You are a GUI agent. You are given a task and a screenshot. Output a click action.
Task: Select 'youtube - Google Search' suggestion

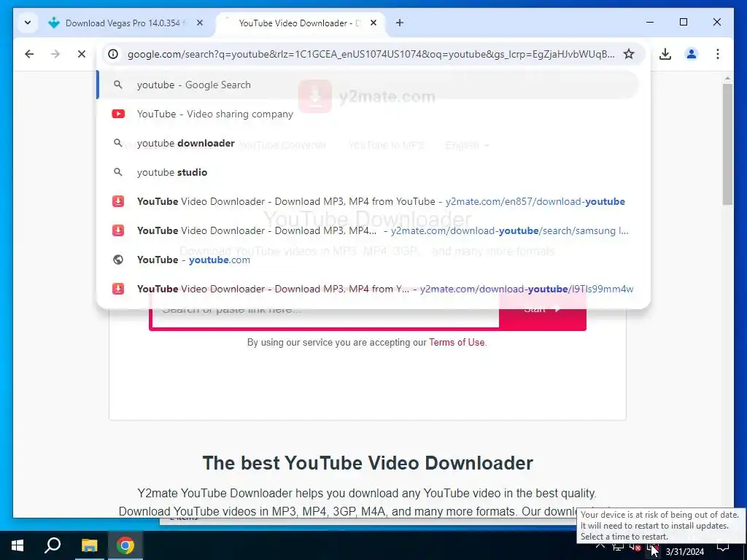(x=368, y=85)
